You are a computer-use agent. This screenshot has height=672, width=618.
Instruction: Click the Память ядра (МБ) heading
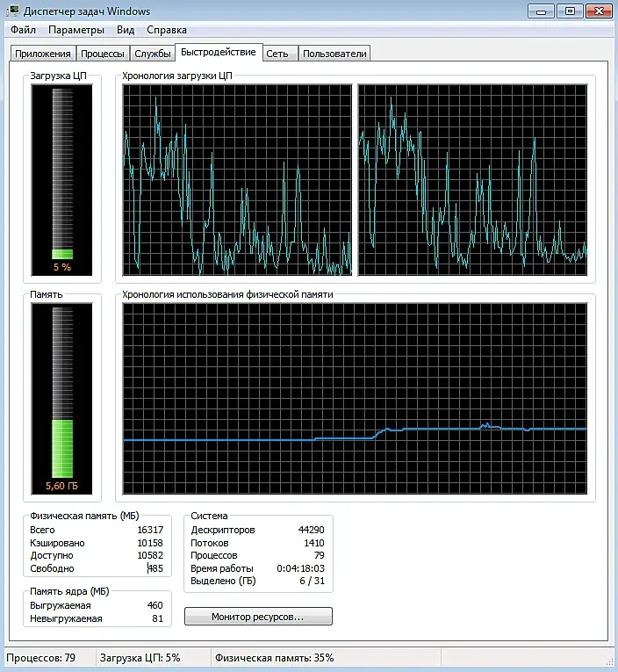[69, 591]
